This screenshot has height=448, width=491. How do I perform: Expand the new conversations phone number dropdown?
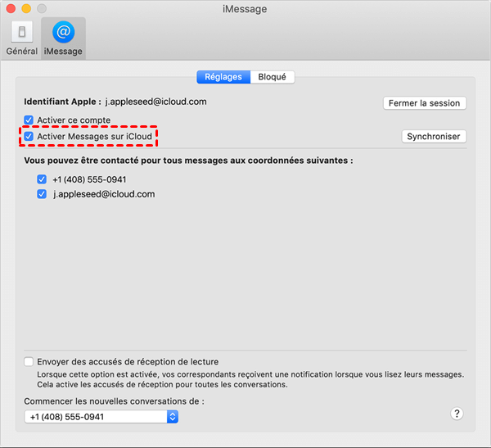172,417
